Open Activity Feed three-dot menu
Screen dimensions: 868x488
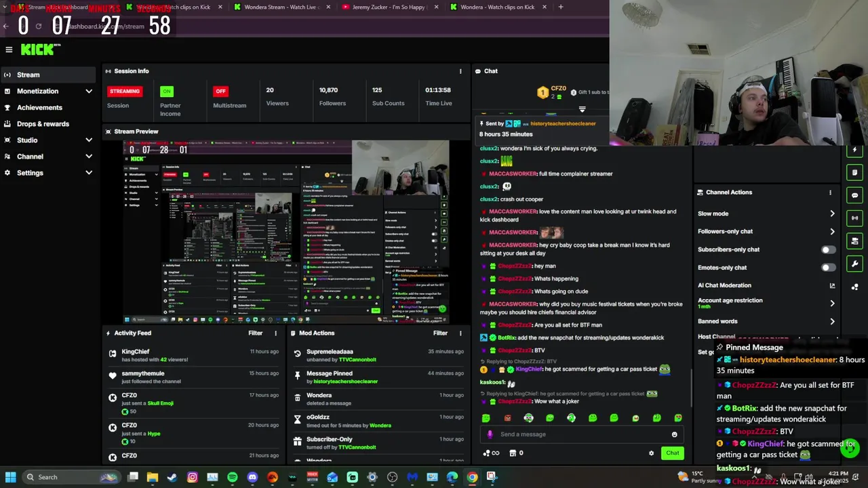coord(275,333)
